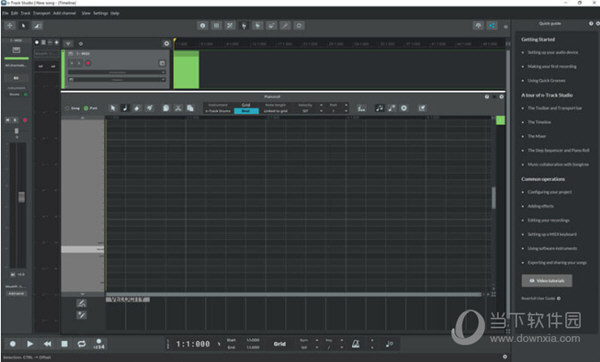600x362 pixels.
Task: Open 'The Timeline' guide link
Action: point(539,122)
